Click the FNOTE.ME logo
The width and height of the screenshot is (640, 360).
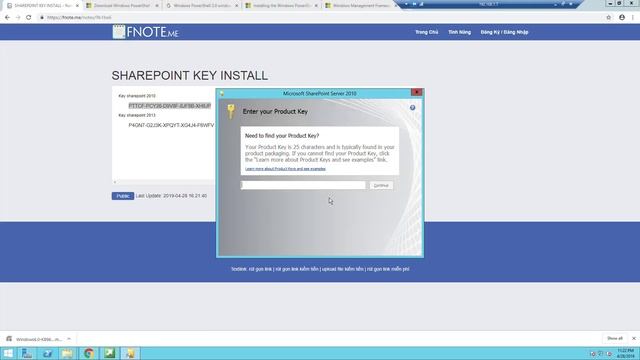146,32
